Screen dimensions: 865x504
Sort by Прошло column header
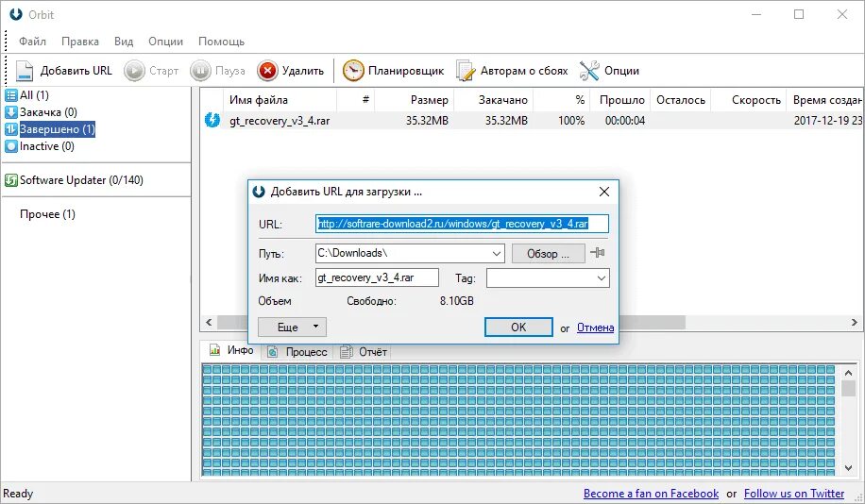620,100
